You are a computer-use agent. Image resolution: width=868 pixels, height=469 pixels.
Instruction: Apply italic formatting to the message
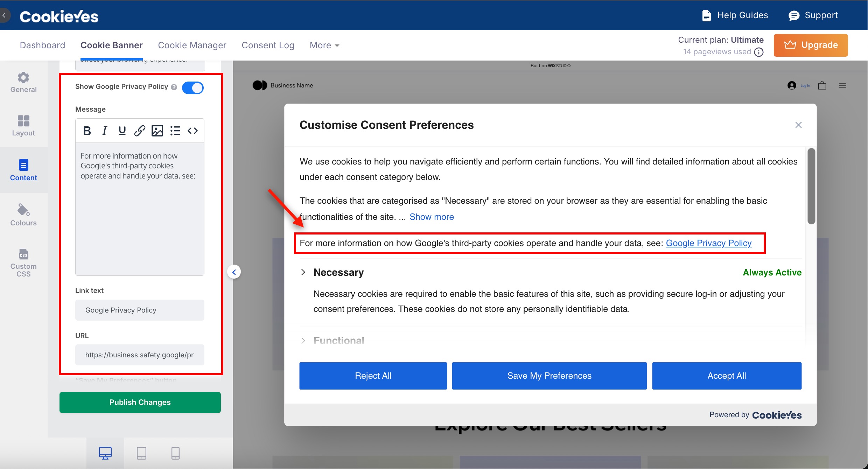104,131
